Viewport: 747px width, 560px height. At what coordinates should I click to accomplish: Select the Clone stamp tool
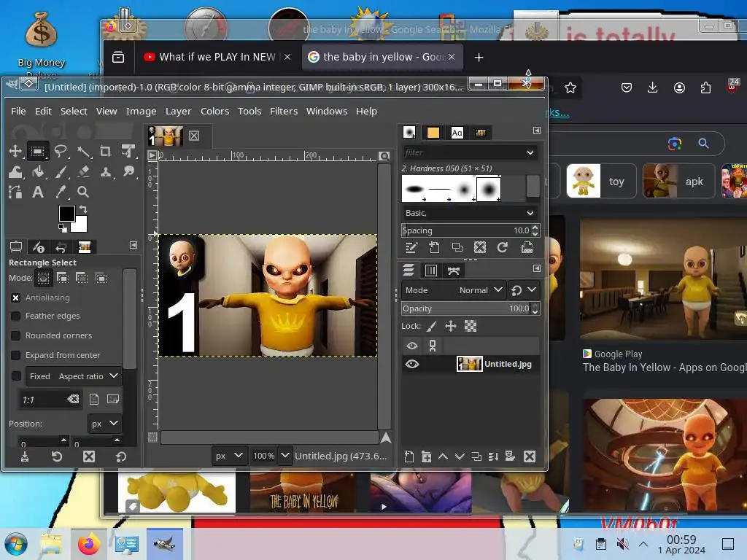[x=105, y=172]
